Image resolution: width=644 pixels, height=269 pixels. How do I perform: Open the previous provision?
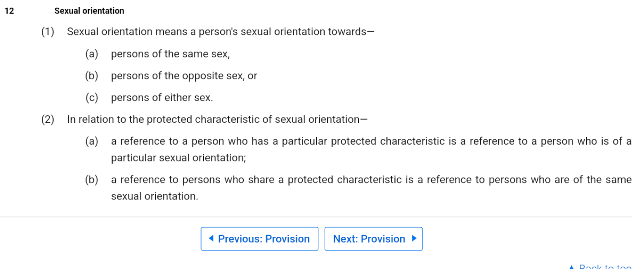tap(259, 239)
